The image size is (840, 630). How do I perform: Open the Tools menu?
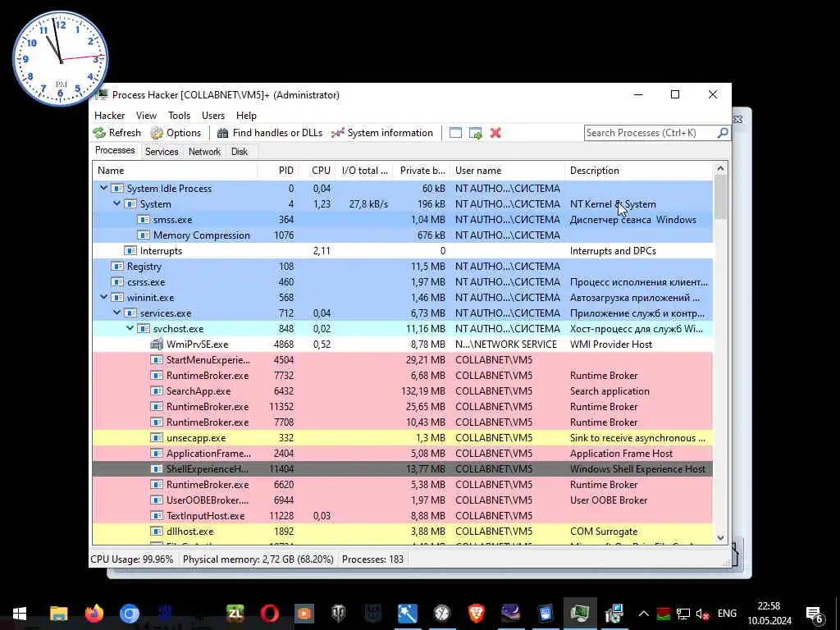tap(179, 116)
